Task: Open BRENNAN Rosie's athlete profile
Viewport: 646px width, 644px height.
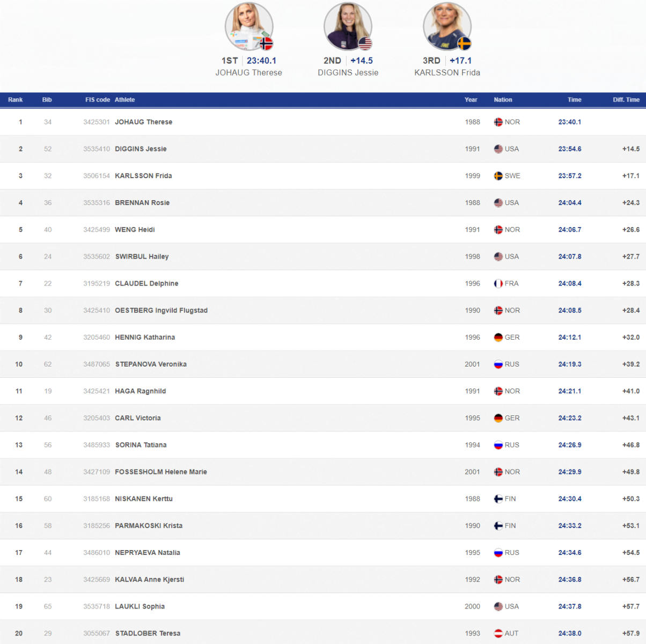Action: (142, 203)
